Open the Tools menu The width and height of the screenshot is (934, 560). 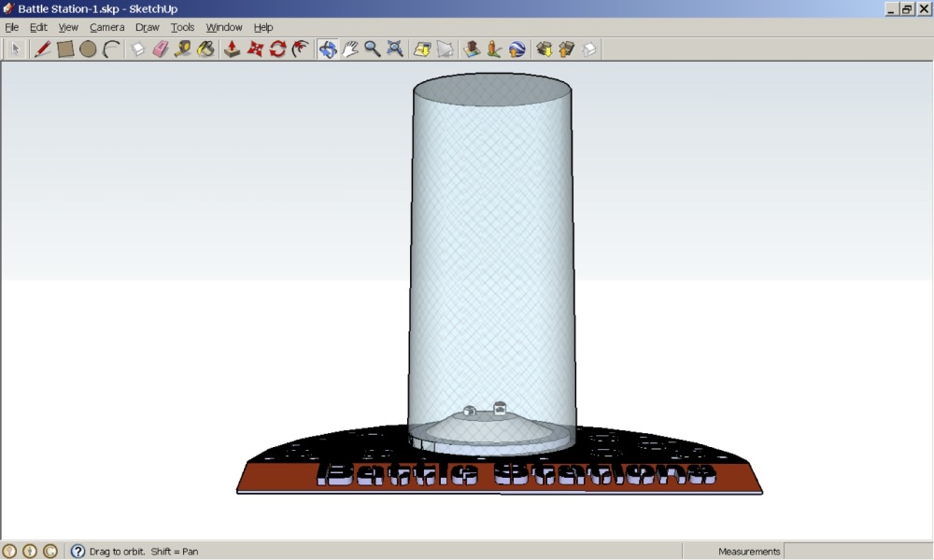coord(182,27)
